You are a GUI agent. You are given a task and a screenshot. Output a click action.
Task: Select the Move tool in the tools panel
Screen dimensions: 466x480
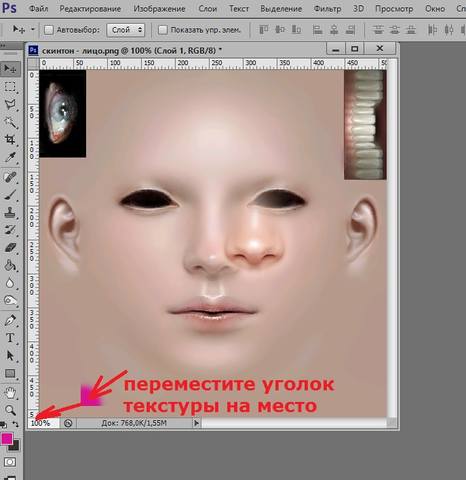[10, 69]
